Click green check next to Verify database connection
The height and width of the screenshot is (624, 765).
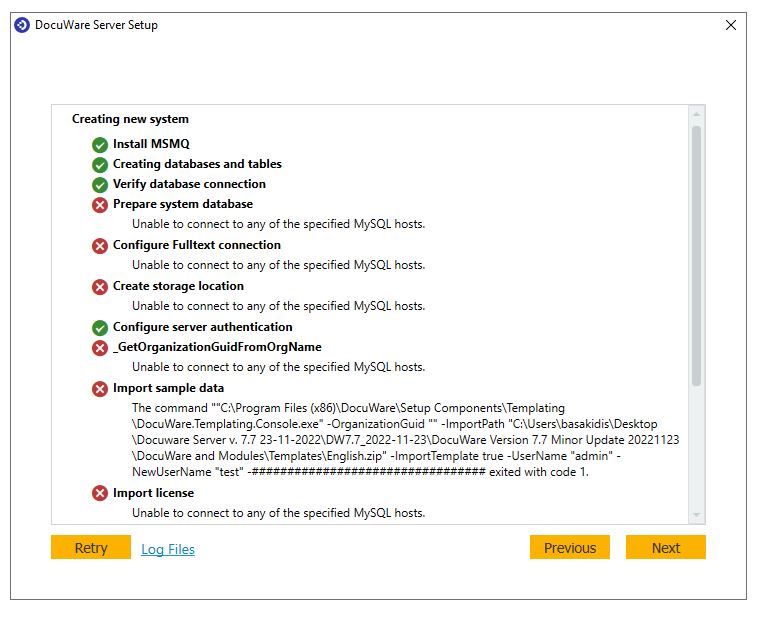tap(100, 184)
